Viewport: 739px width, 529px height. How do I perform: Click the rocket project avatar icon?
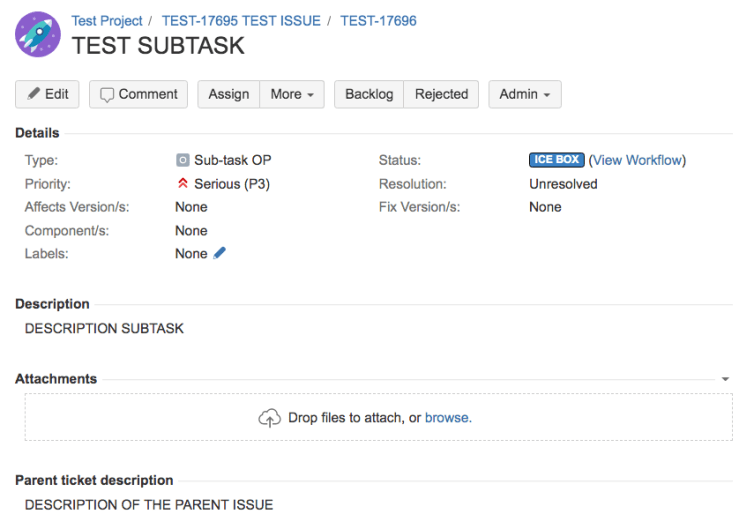tap(38, 34)
